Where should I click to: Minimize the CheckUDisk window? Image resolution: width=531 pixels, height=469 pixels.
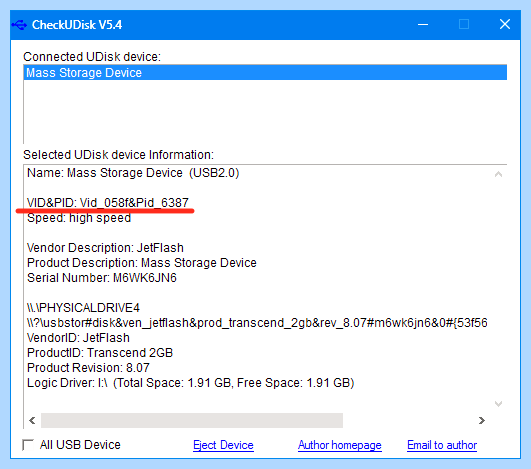[423, 24]
